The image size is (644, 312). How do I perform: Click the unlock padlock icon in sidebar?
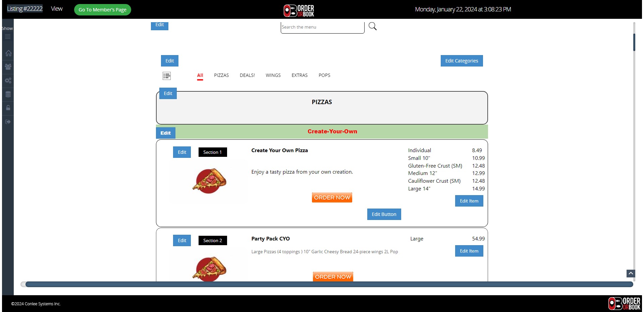(x=8, y=108)
